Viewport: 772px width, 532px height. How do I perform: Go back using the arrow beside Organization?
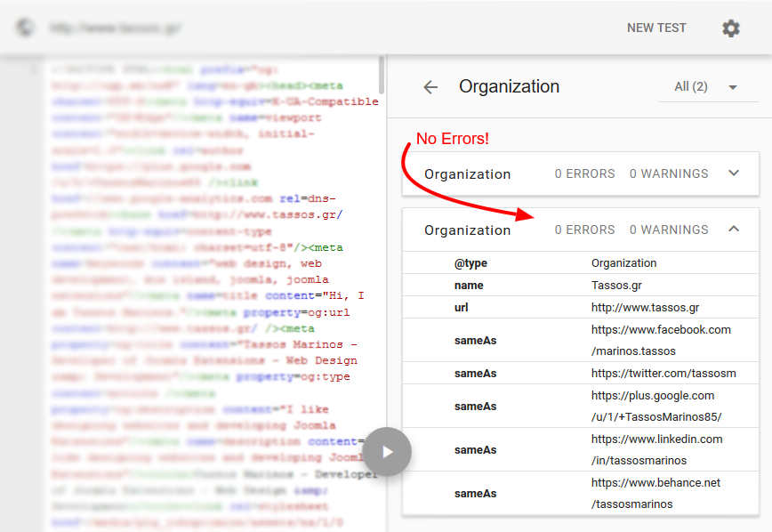pos(430,87)
